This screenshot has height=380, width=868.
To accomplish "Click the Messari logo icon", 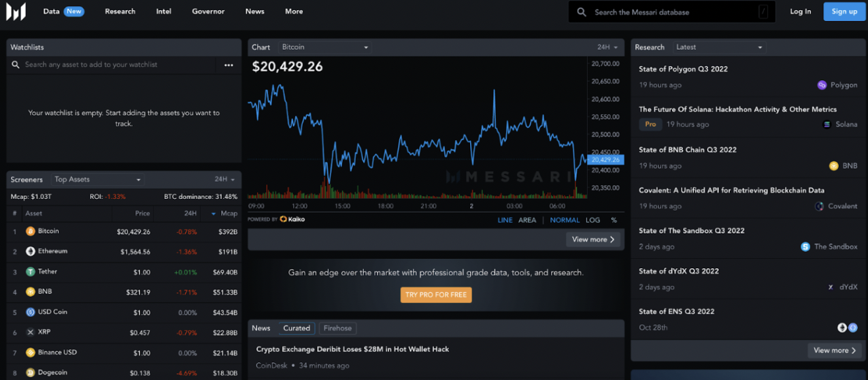I will tap(16, 12).
